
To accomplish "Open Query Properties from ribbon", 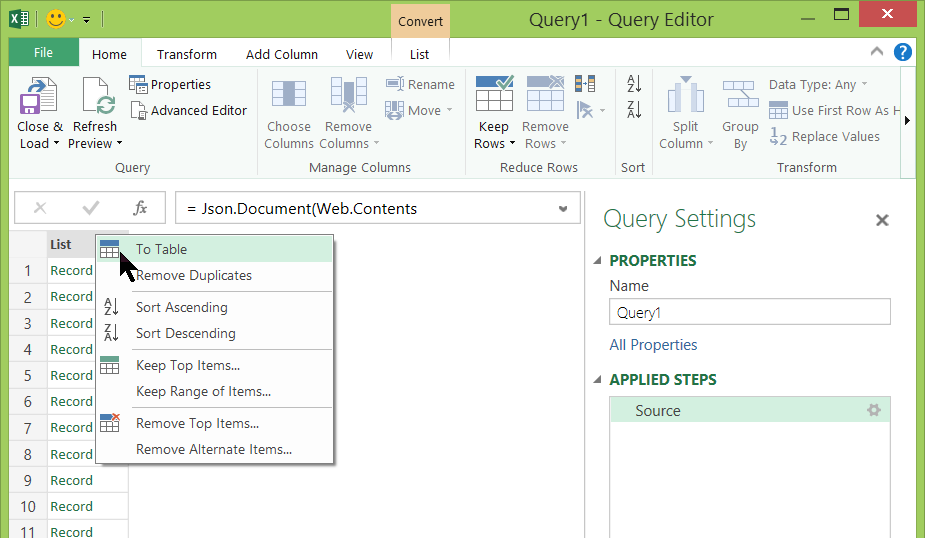I will [x=170, y=84].
